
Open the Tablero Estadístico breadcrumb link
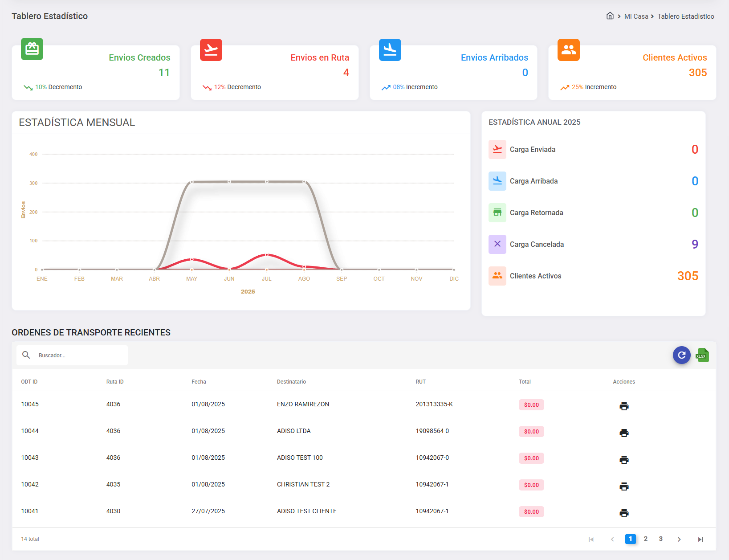[686, 16]
